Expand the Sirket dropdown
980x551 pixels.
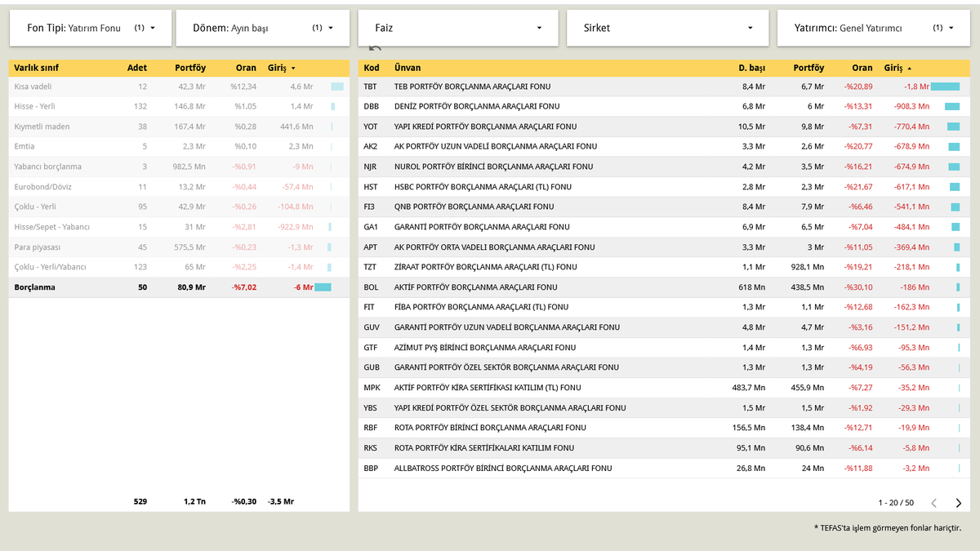[668, 28]
